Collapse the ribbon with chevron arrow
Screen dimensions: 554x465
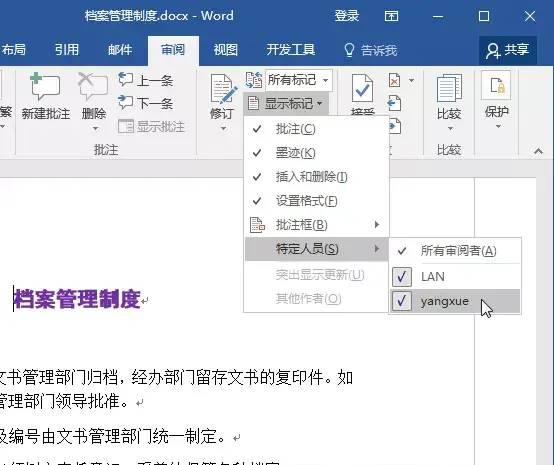(538, 152)
